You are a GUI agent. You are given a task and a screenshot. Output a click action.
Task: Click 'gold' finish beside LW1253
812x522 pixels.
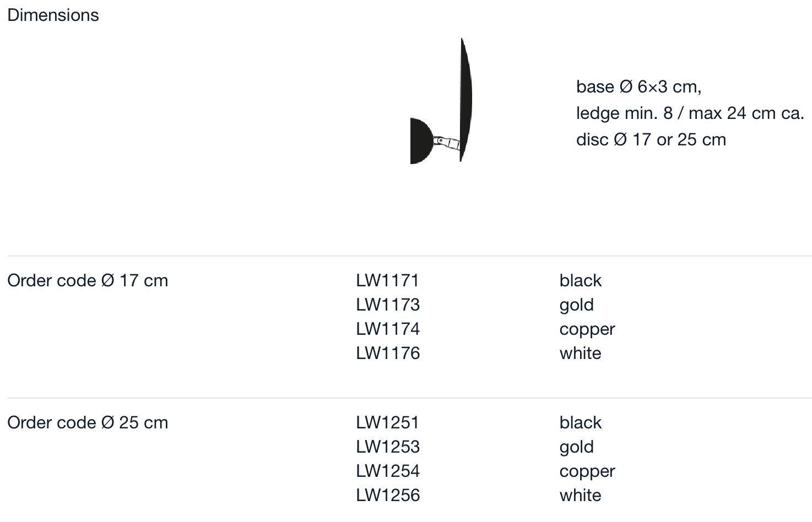click(577, 447)
